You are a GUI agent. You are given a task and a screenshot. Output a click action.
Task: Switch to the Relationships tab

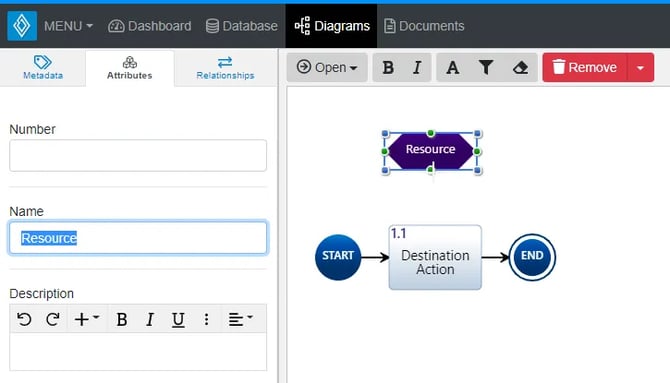pyautogui.click(x=225, y=68)
